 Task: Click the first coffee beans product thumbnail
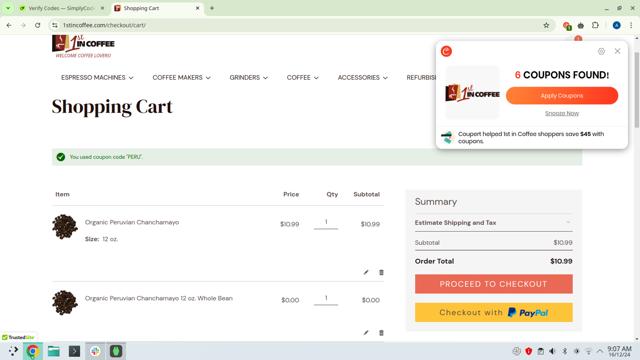(65, 227)
